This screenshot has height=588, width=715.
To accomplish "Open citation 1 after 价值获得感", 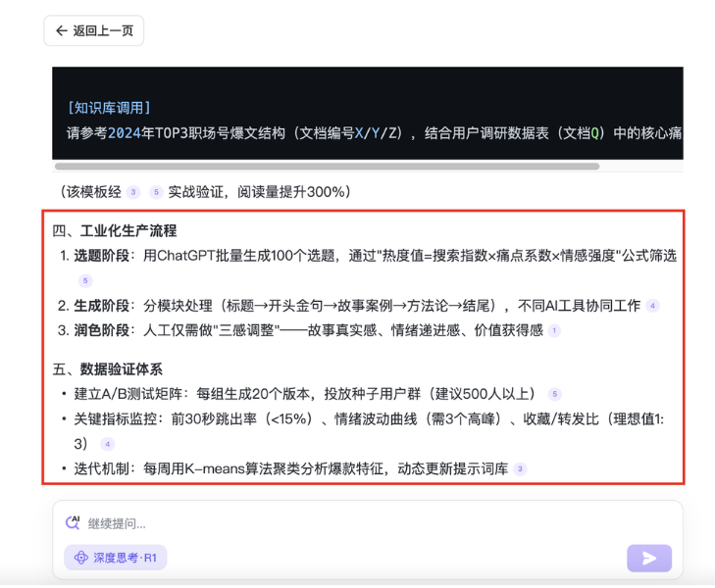I will (554, 330).
